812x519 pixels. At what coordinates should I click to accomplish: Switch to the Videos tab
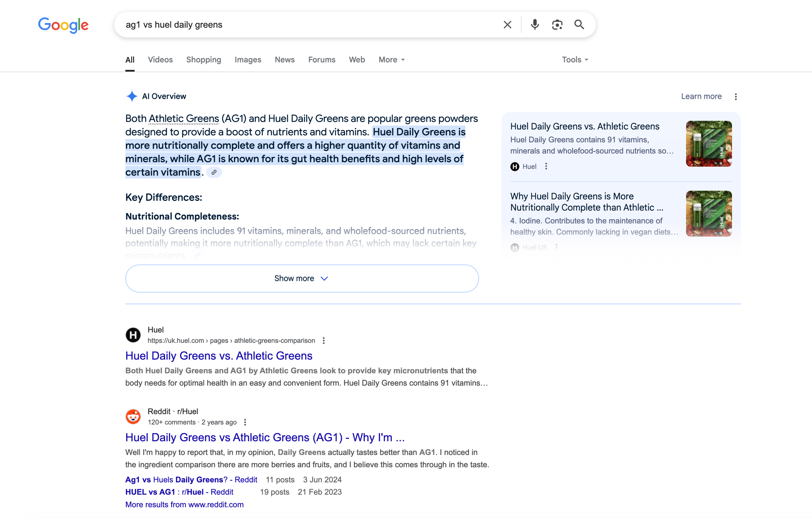pos(160,60)
